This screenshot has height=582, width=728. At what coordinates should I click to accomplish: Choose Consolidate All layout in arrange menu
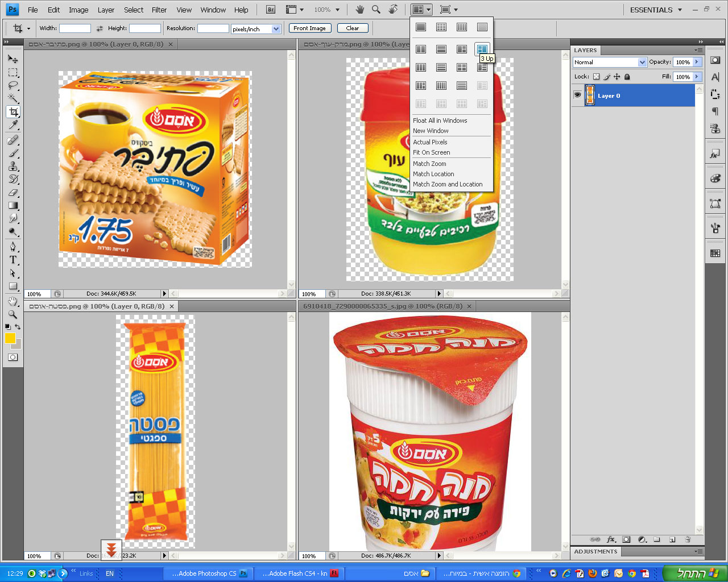[x=421, y=27]
